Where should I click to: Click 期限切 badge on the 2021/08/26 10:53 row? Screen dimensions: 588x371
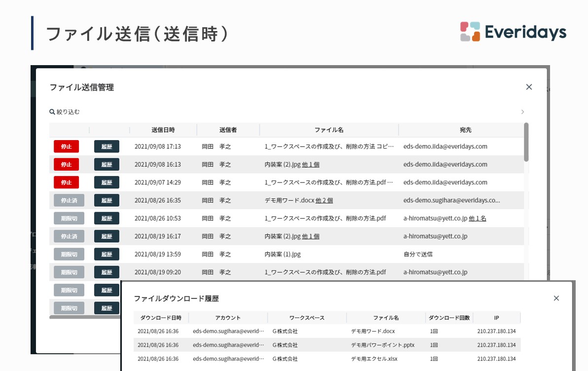point(69,218)
